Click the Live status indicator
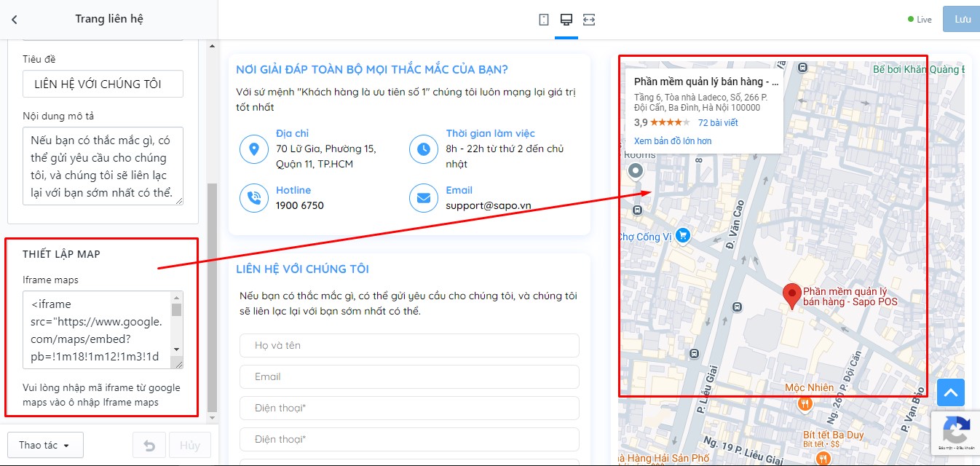This screenshot has height=466, width=980. point(920,20)
